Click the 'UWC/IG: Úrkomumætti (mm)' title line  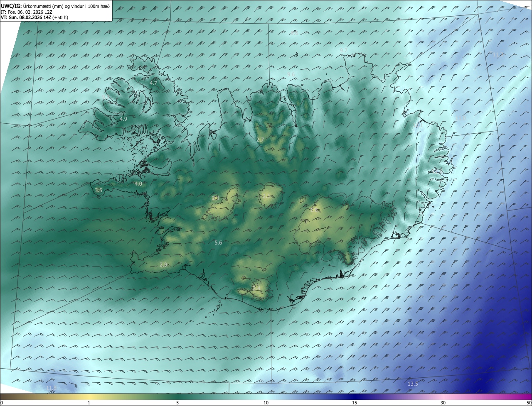coord(55,6)
